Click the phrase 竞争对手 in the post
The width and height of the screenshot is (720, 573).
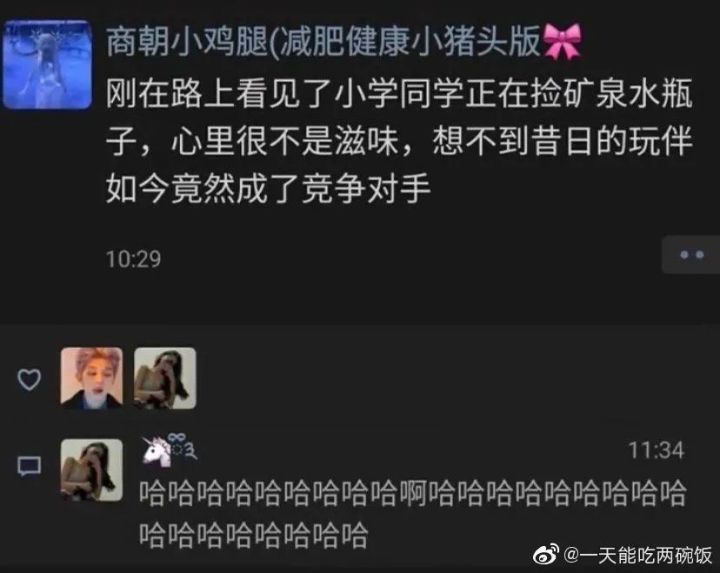(x=366, y=188)
